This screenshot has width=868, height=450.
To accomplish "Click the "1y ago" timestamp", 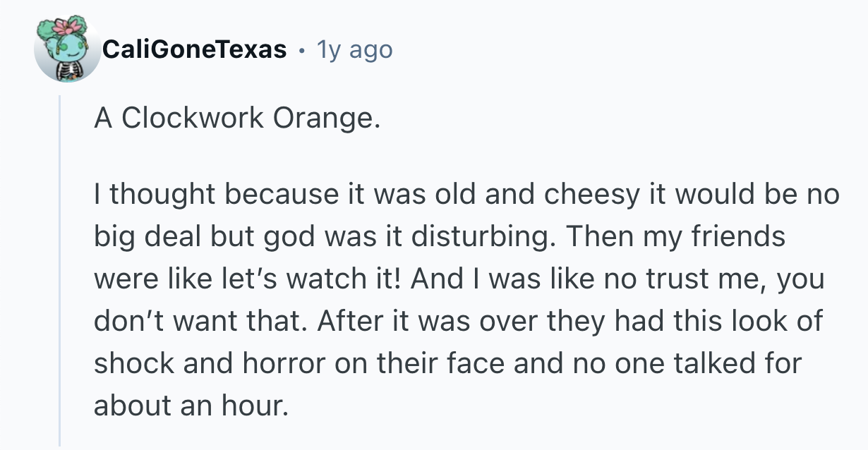I will 355,49.
